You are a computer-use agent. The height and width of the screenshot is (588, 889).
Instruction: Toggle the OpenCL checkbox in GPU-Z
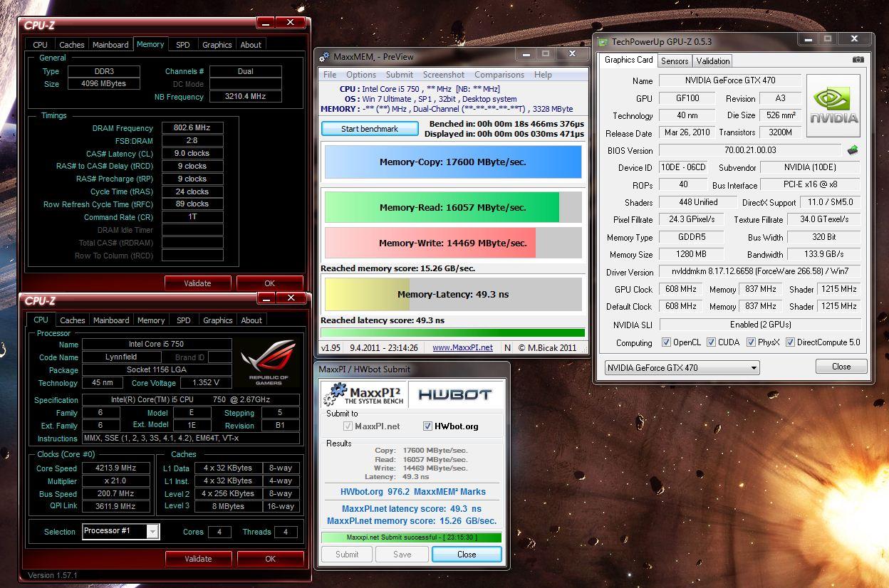[x=666, y=342]
